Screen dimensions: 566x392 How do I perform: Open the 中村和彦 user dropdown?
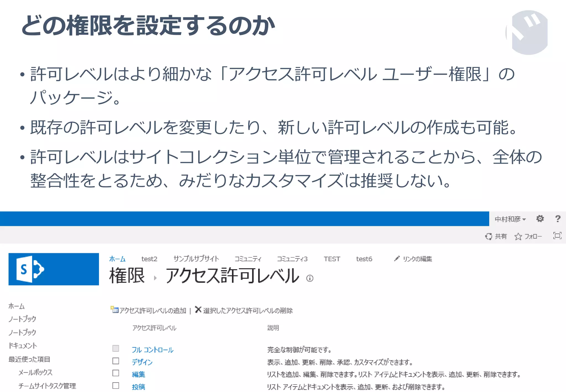point(510,219)
